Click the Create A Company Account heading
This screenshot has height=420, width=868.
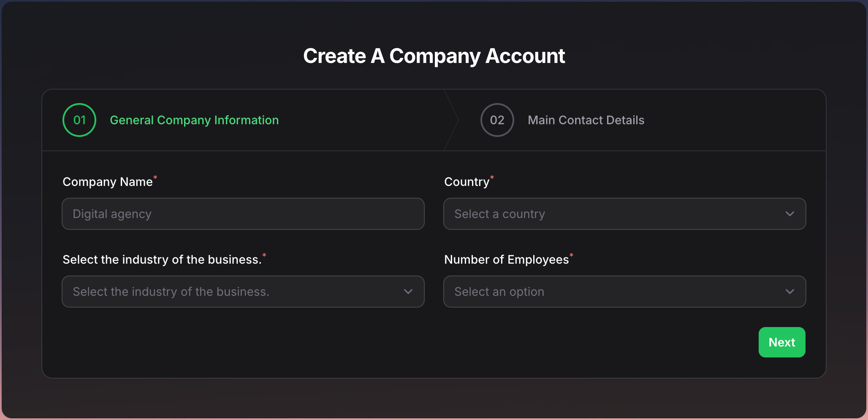coord(434,55)
